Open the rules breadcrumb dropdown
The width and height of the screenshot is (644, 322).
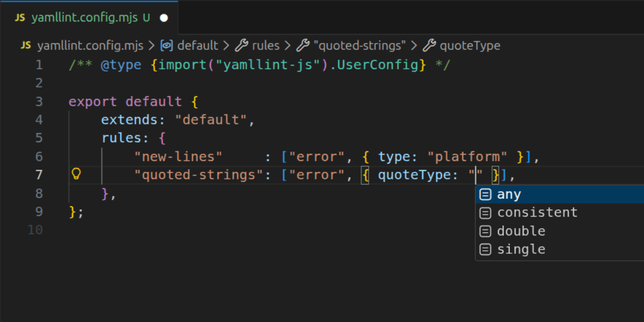pos(265,45)
